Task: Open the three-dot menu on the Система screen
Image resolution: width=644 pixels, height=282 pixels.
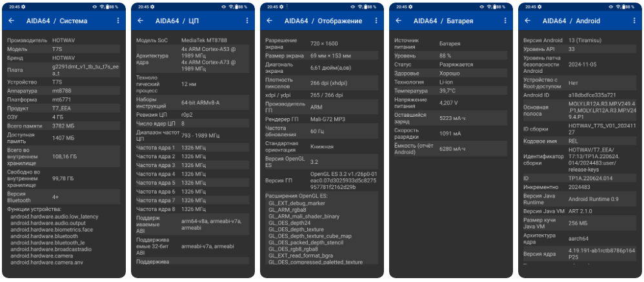Action: coord(118,21)
